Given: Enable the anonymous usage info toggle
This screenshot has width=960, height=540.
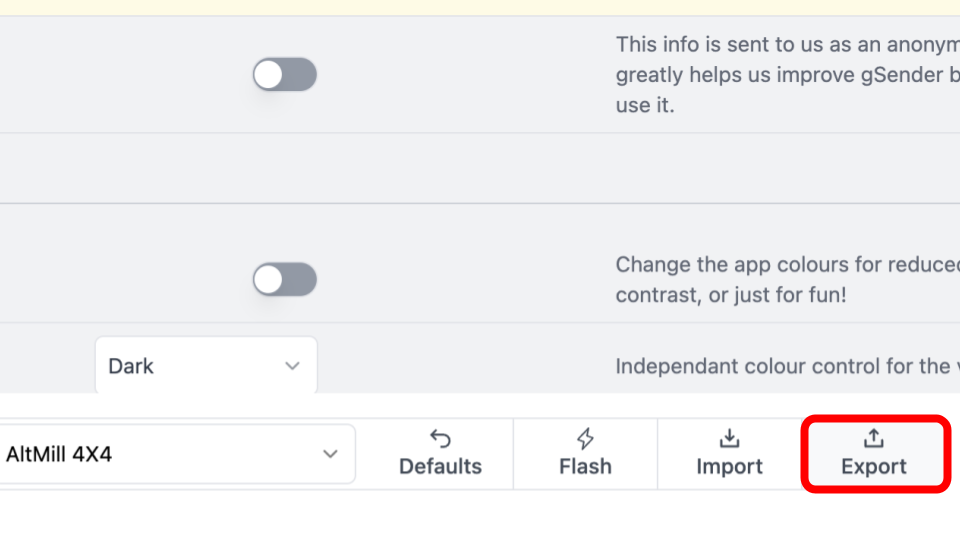Looking at the screenshot, I should pyautogui.click(x=285, y=75).
